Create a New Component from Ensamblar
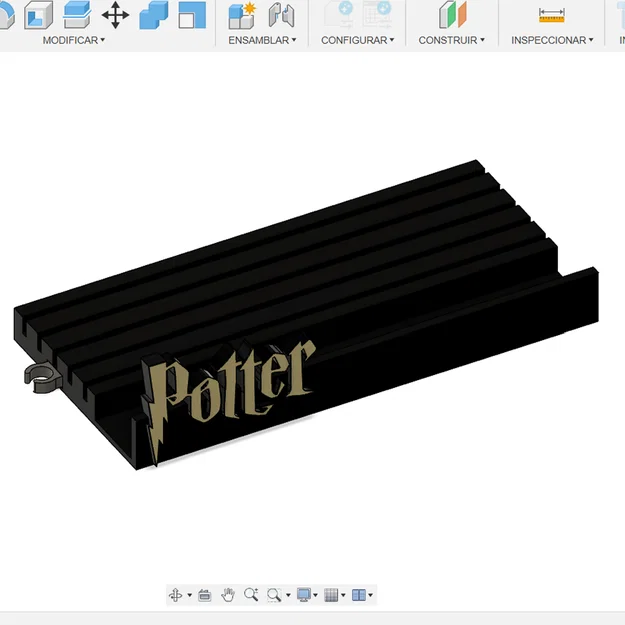 click(242, 15)
